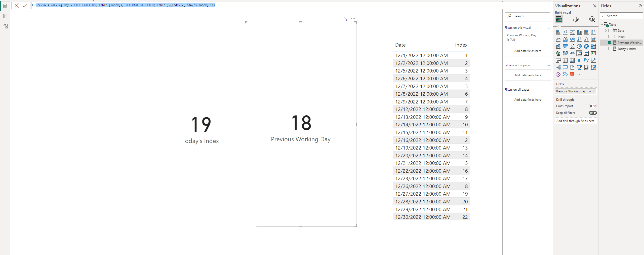Collapse the Fields pane
644x255 pixels.
click(640, 6)
